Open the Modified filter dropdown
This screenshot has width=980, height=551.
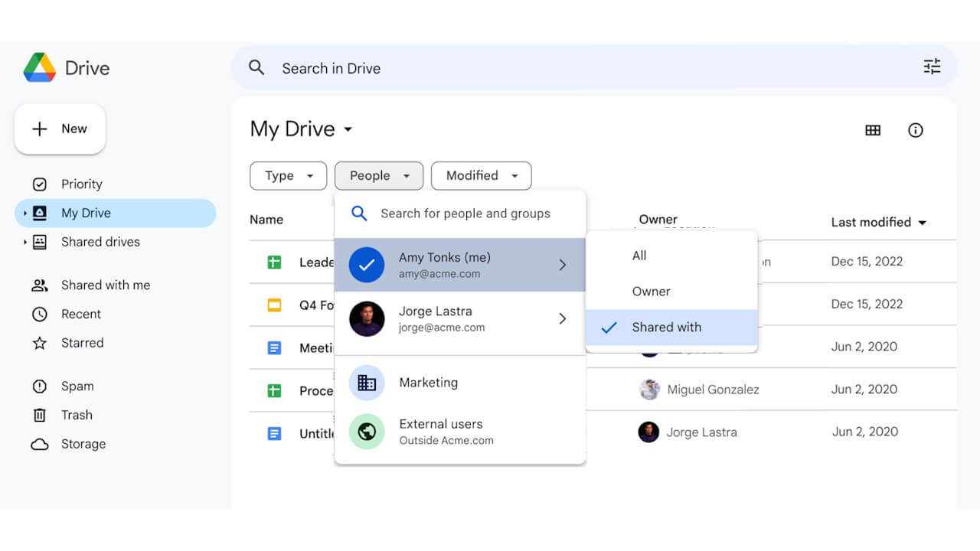(x=481, y=175)
